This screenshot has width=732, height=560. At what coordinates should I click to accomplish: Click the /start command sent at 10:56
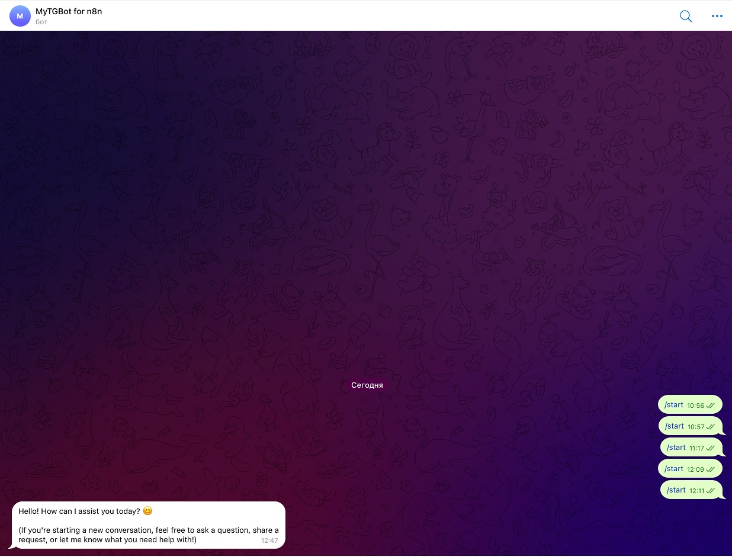click(674, 405)
